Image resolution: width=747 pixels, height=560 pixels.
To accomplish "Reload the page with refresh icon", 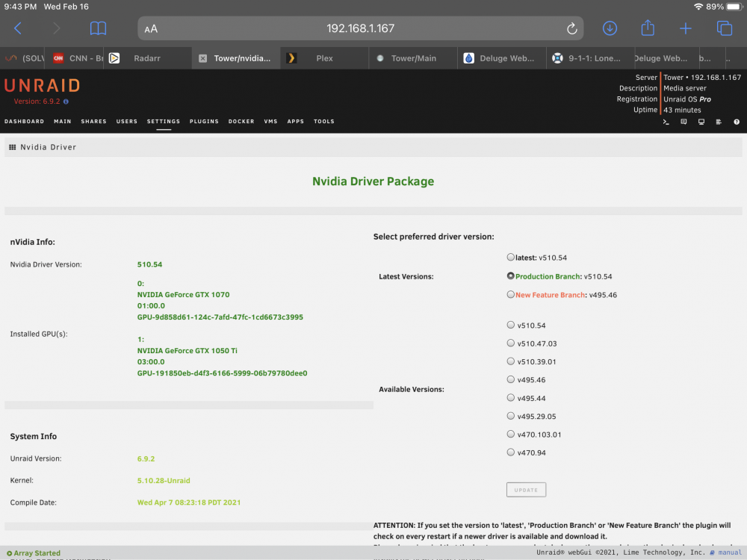I will click(571, 28).
